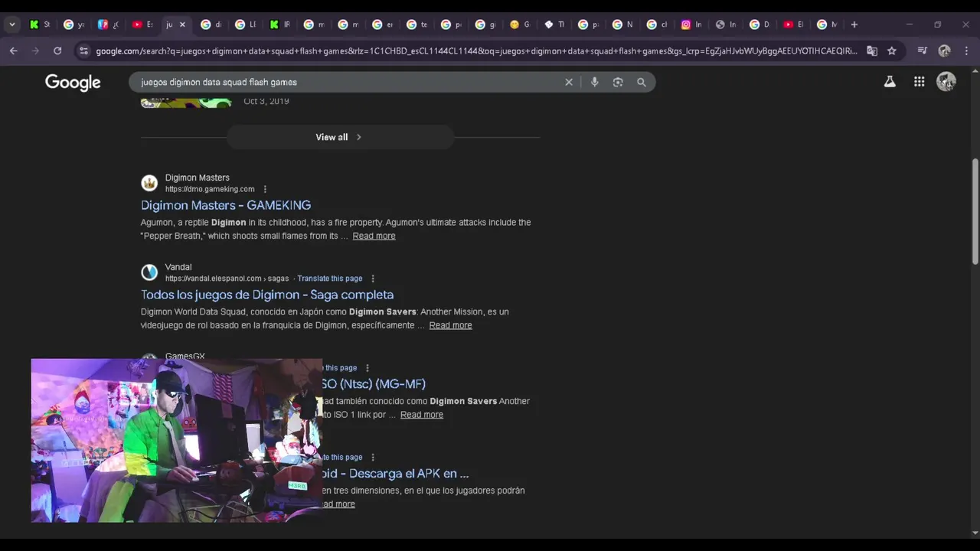
Task: Open options for Vandal result
Action: pyautogui.click(x=373, y=279)
